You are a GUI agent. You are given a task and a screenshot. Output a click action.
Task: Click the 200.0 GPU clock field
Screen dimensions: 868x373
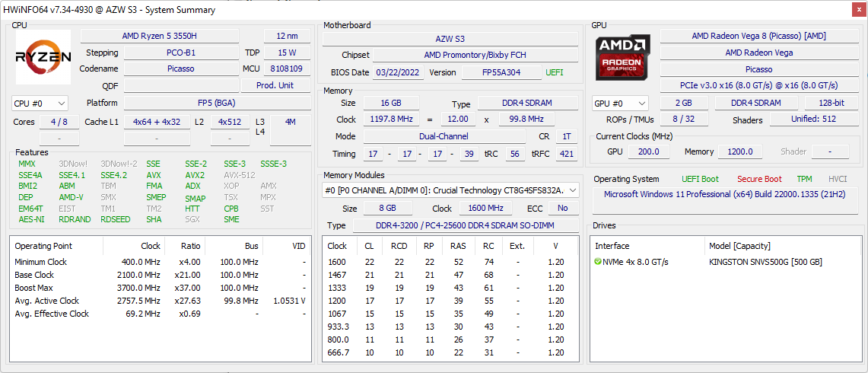[x=649, y=151]
